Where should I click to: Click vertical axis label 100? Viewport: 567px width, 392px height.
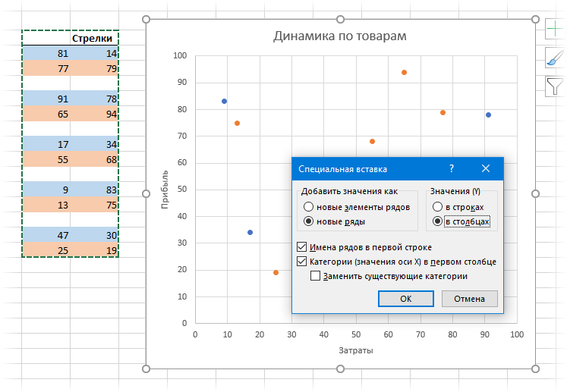coord(180,55)
